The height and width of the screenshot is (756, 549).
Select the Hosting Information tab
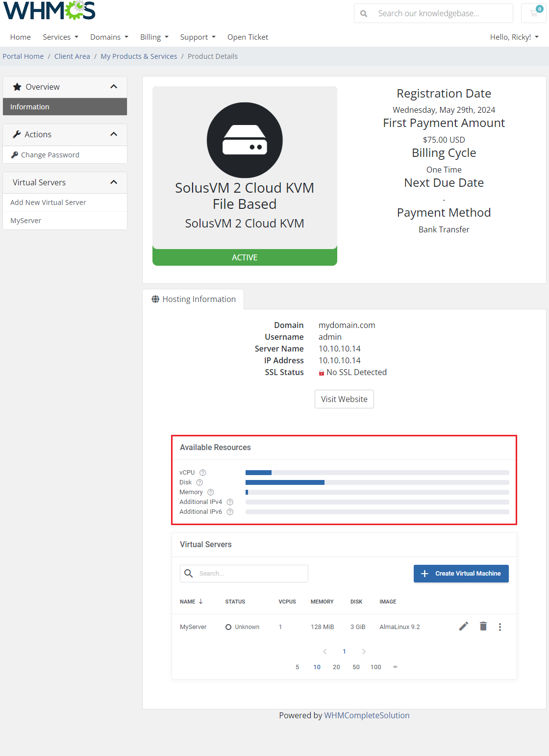pos(193,299)
